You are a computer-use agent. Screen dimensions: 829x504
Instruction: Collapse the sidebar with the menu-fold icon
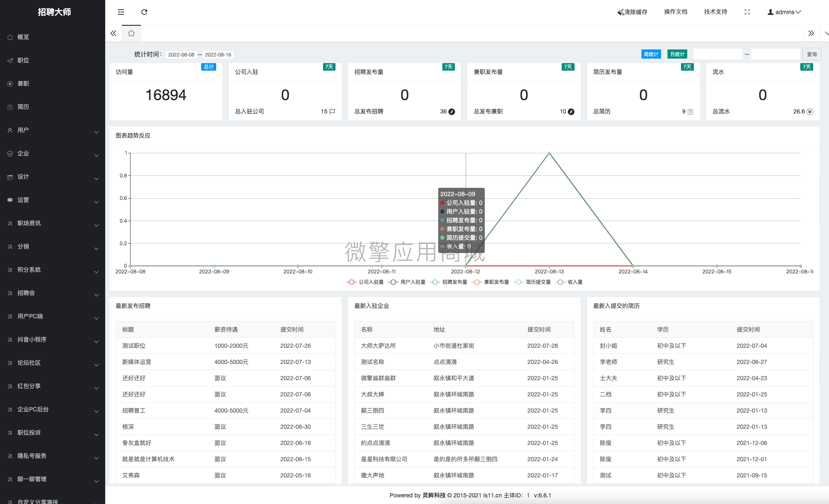coord(121,12)
